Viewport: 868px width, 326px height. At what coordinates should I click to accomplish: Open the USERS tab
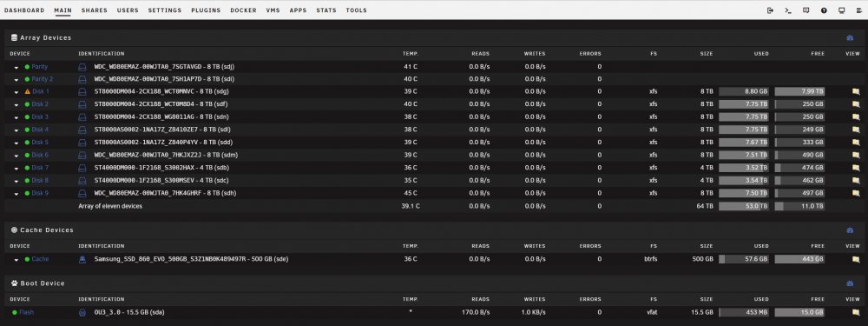(128, 10)
